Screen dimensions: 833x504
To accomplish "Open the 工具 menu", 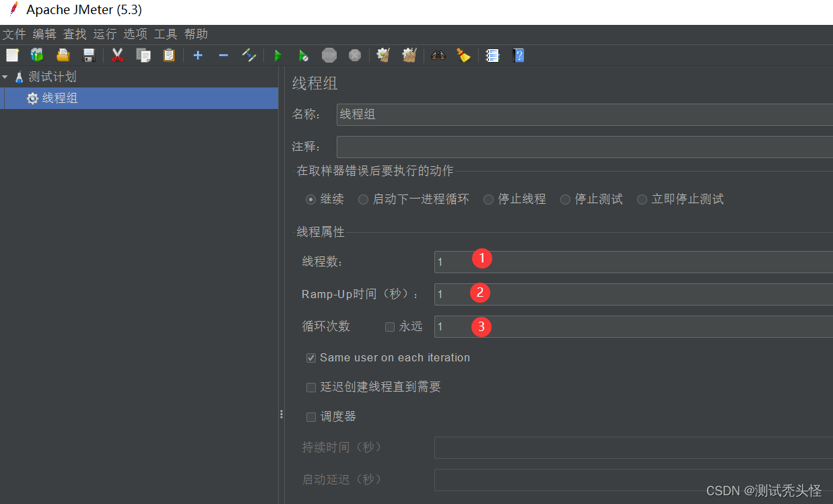I will [x=166, y=34].
